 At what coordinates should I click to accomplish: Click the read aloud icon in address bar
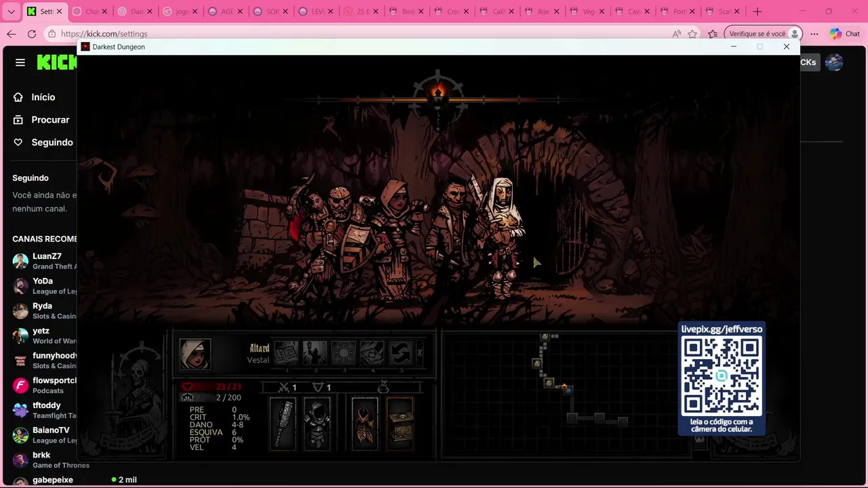676,34
